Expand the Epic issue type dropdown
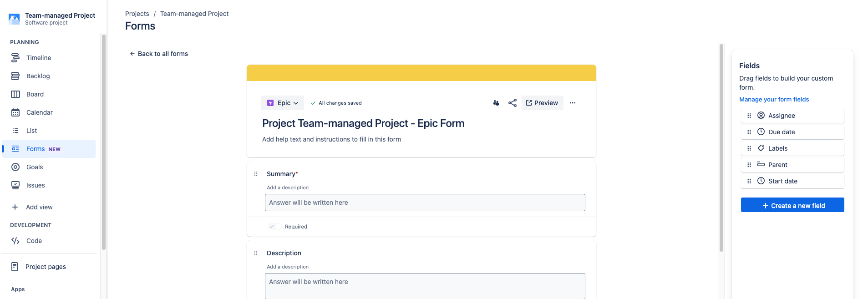This screenshot has width=868, height=299. [x=283, y=103]
